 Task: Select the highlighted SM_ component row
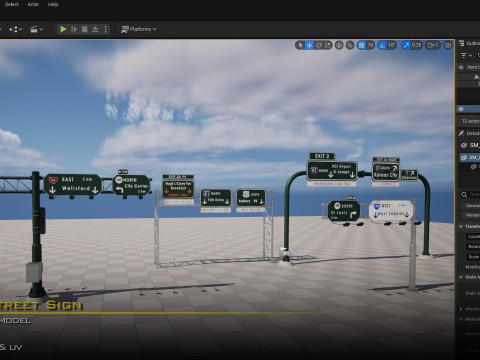tap(470, 157)
